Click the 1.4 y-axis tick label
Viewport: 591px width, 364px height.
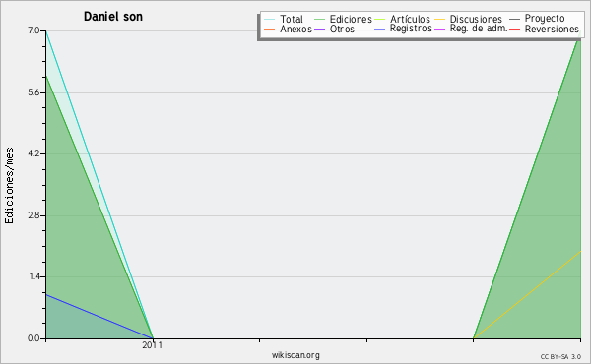[x=33, y=276]
